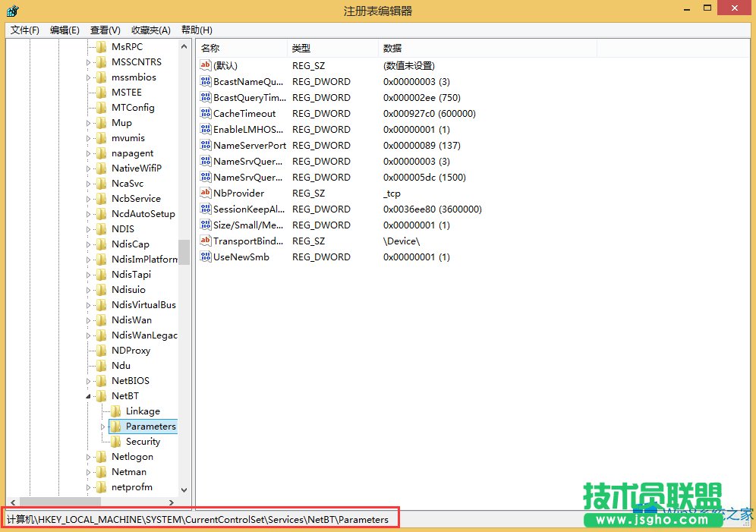Collapse the NetBT tree node
The image size is (756, 532).
click(x=90, y=395)
